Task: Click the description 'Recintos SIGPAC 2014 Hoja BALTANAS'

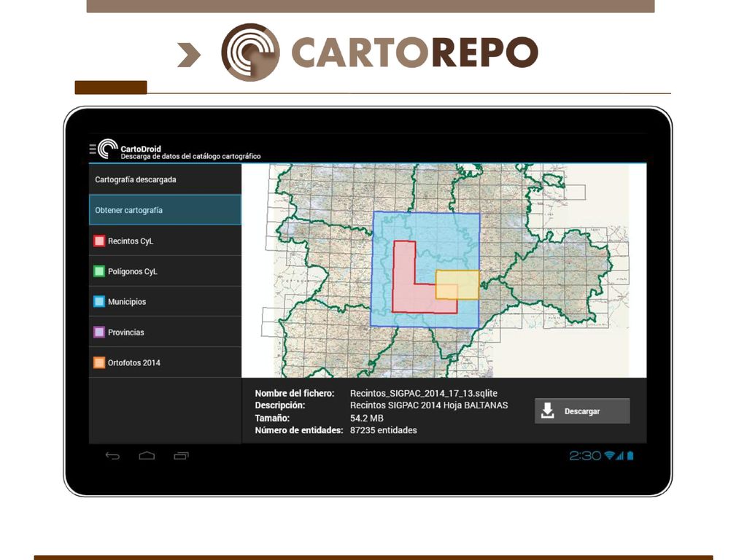Action: 429,405
